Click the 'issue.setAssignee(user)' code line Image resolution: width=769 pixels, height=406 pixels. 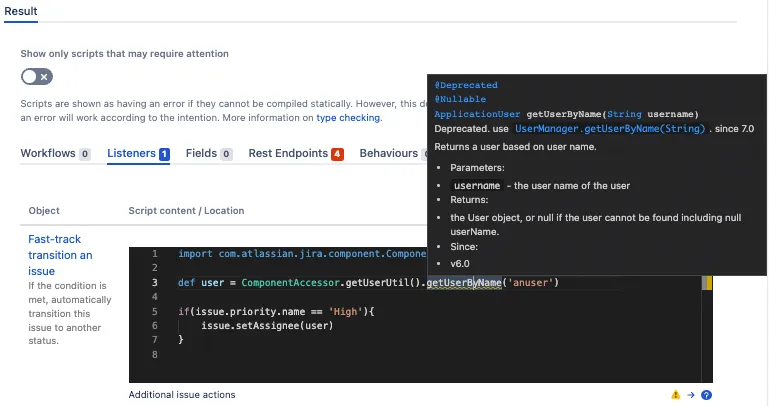(267, 325)
